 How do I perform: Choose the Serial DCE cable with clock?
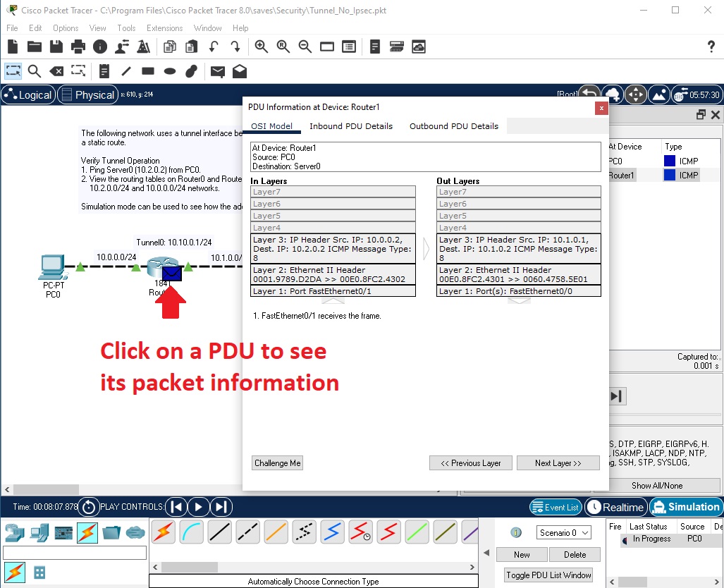(361, 532)
